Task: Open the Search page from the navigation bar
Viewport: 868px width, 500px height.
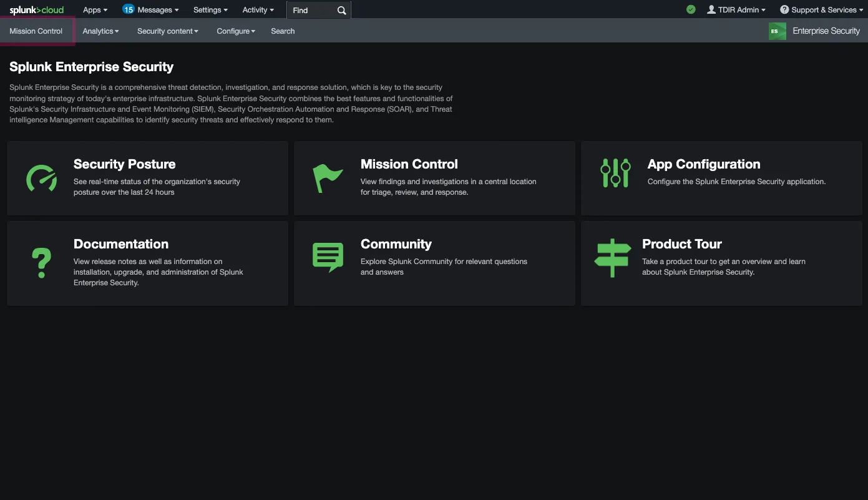Action: point(282,31)
